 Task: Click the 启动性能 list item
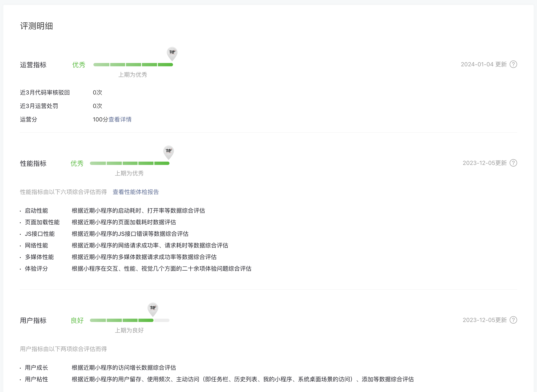point(36,211)
